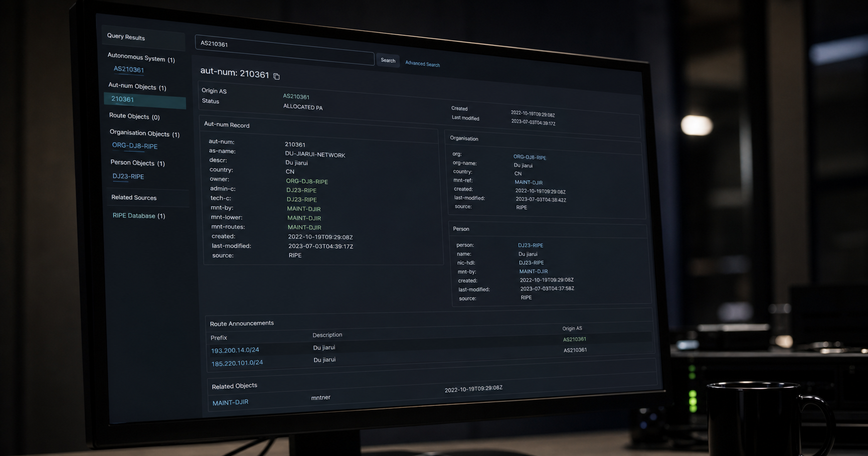Open DJ23-RIPE under Person Objects
Image resolution: width=868 pixels, height=456 pixels.
coord(128,177)
